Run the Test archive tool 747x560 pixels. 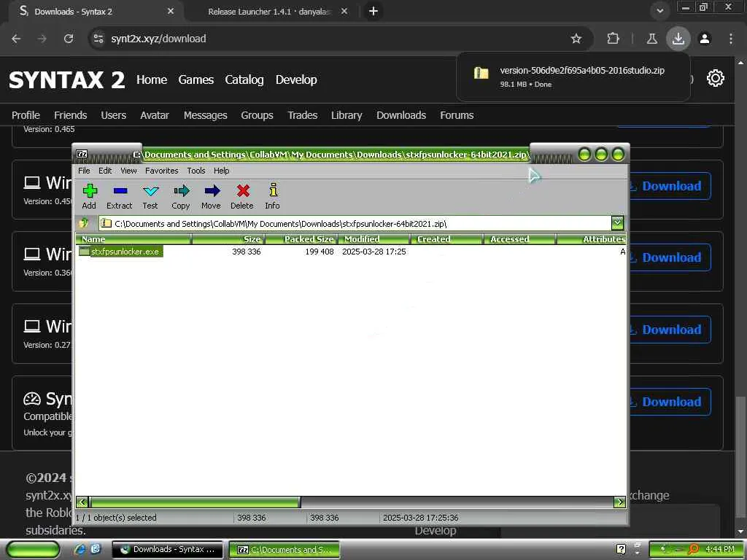coord(150,197)
